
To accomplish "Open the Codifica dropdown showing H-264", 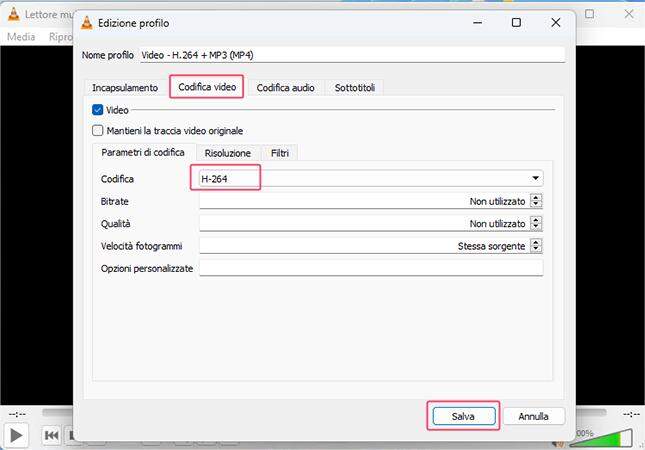I will pyautogui.click(x=371, y=179).
